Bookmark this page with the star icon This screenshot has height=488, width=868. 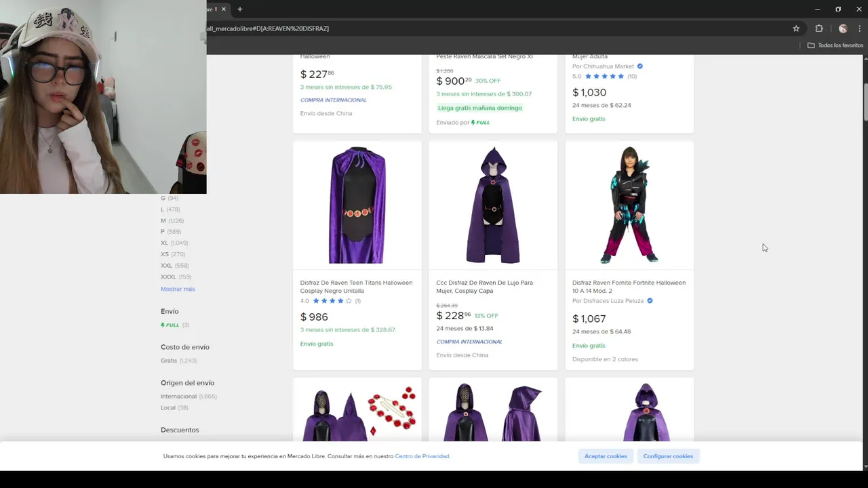pyautogui.click(x=796, y=28)
